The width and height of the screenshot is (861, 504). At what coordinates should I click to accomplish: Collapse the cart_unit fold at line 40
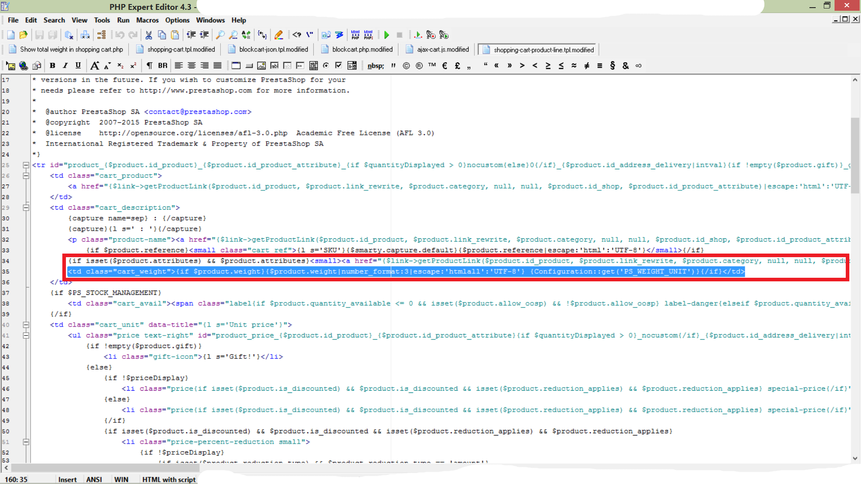pos(26,325)
